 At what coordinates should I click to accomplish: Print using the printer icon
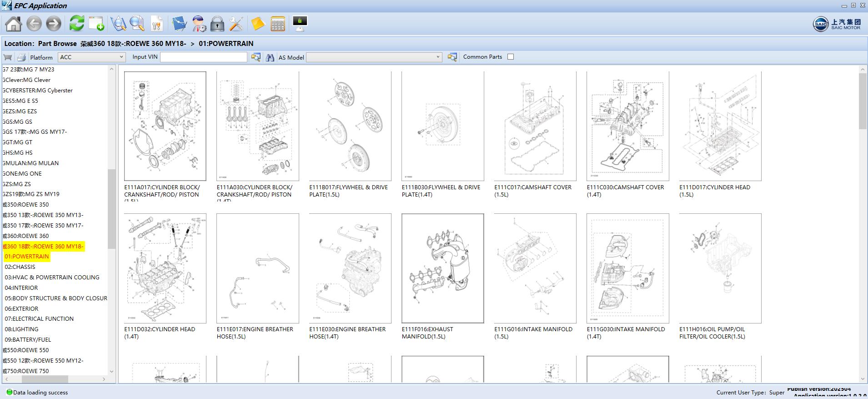(21, 57)
